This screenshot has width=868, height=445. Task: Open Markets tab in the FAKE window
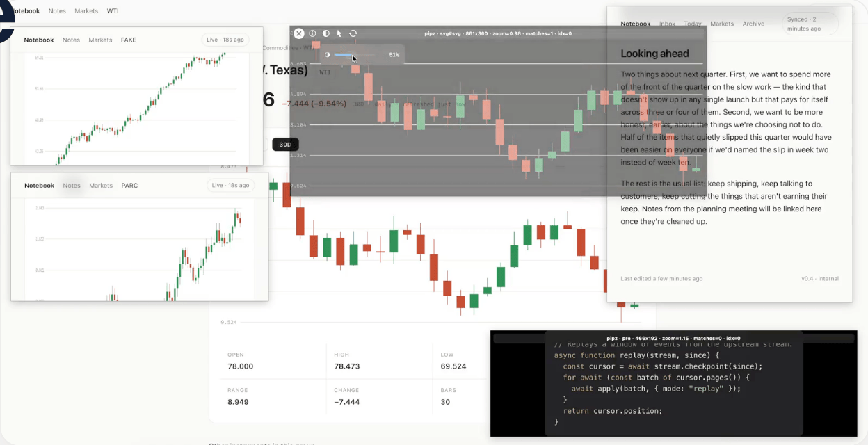(x=100, y=40)
